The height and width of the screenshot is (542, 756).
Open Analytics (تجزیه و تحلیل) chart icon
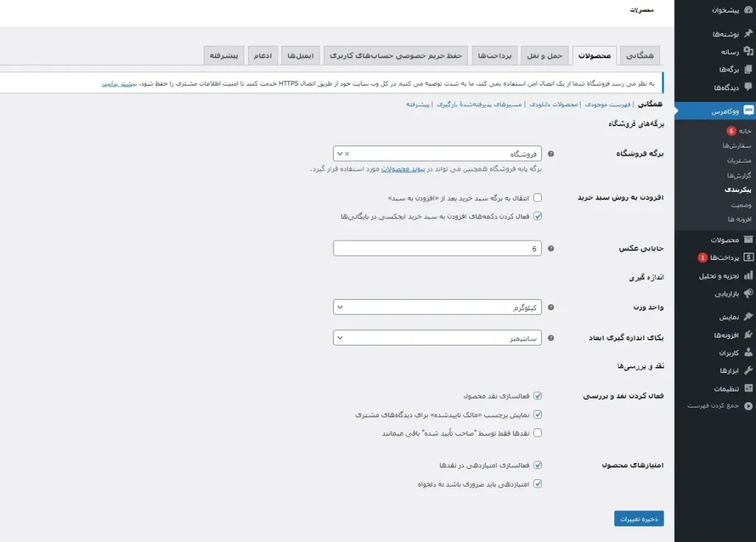748,275
